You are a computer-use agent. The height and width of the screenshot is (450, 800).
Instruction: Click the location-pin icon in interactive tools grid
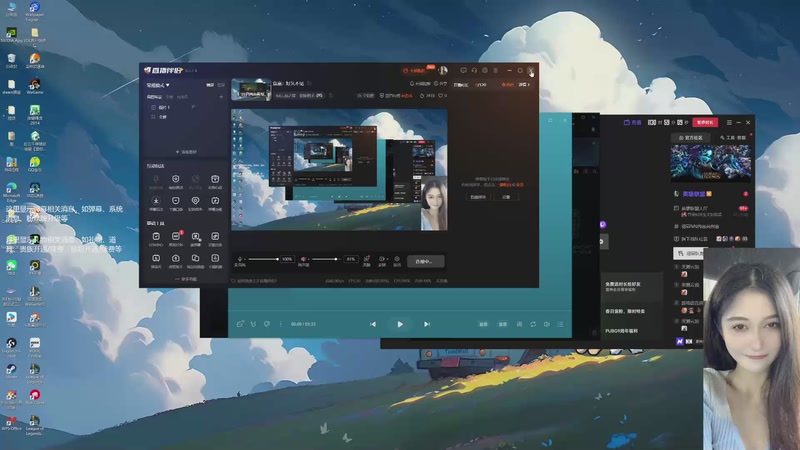click(195, 201)
